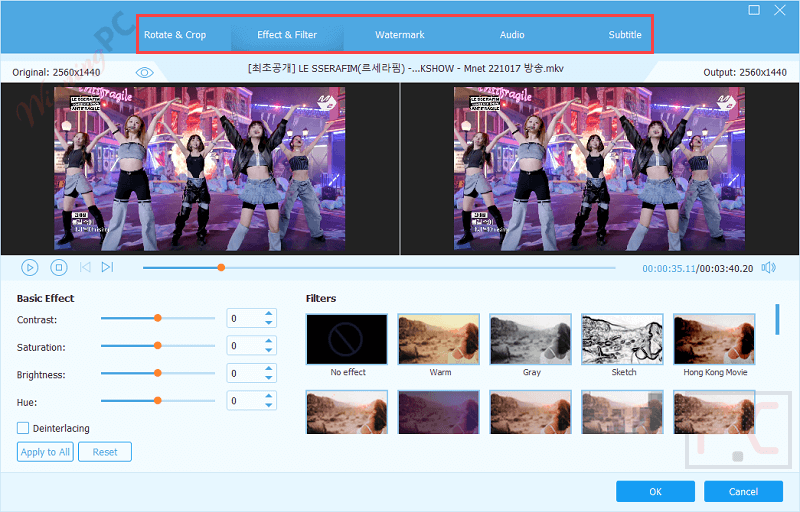
Task: Switch to the Subtitle tab
Action: pyautogui.click(x=624, y=35)
